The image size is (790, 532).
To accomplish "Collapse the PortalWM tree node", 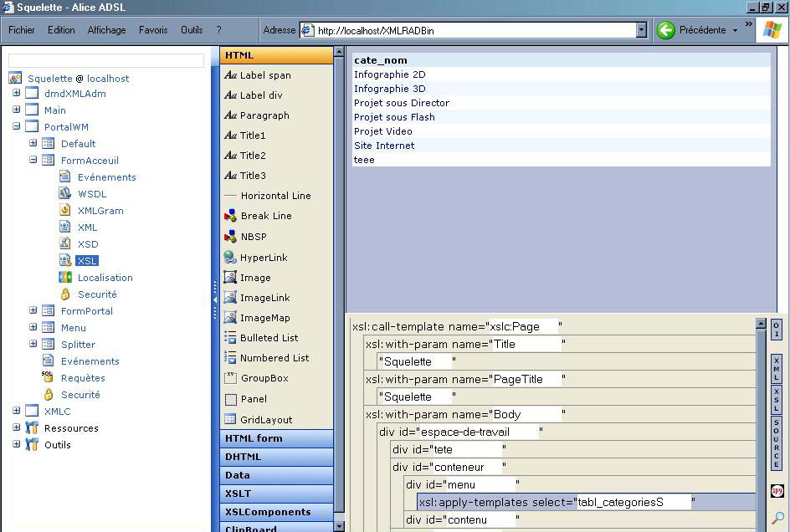I will pyautogui.click(x=16, y=127).
